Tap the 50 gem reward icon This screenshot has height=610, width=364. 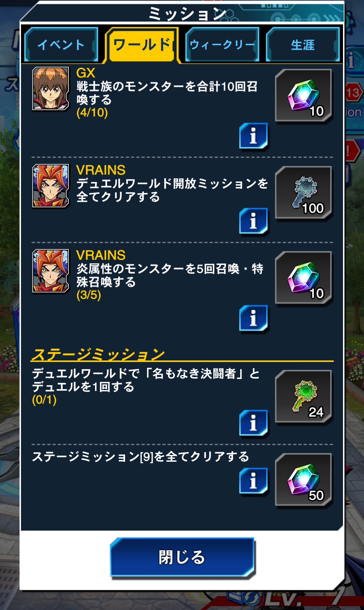pyautogui.click(x=304, y=480)
